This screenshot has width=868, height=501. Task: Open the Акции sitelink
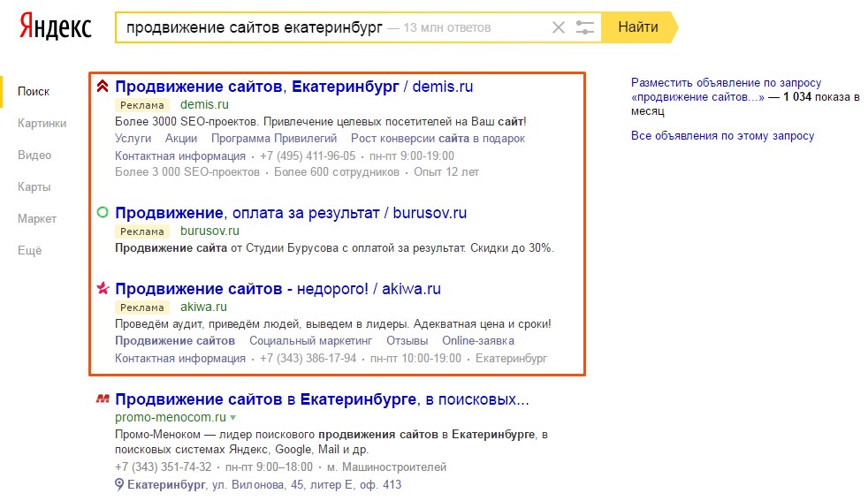(x=181, y=139)
